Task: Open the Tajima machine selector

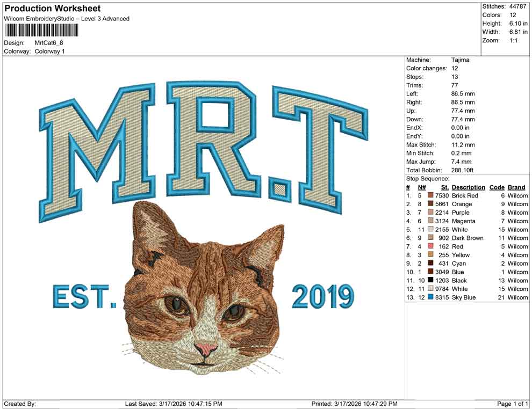Action: pyautogui.click(x=459, y=60)
